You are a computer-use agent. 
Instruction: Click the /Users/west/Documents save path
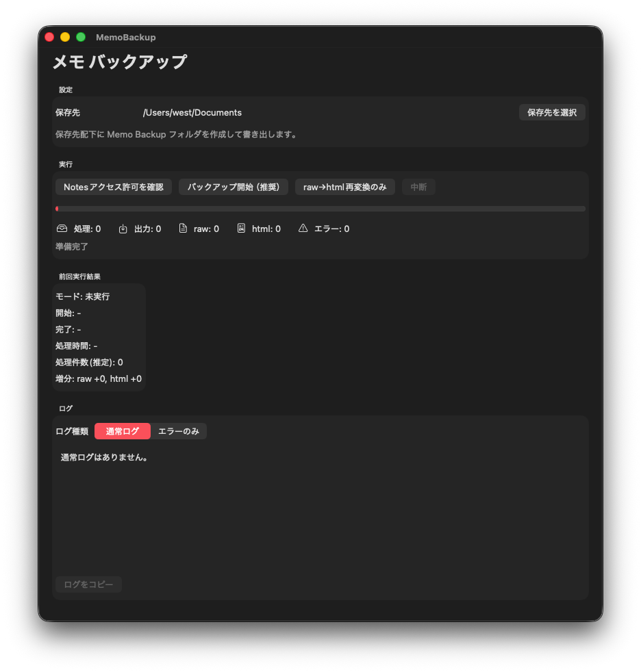pos(192,112)
